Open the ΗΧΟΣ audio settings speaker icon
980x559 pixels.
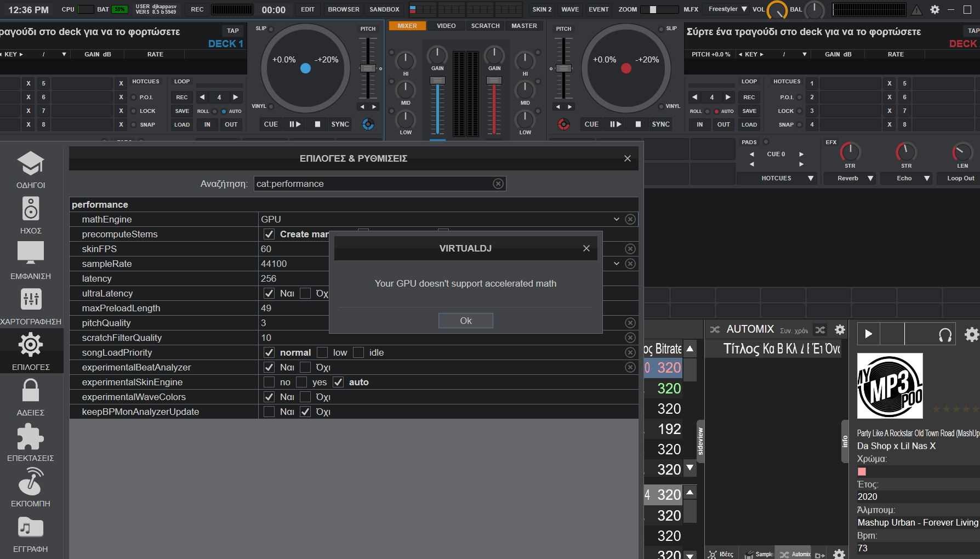tap(31, 209)
